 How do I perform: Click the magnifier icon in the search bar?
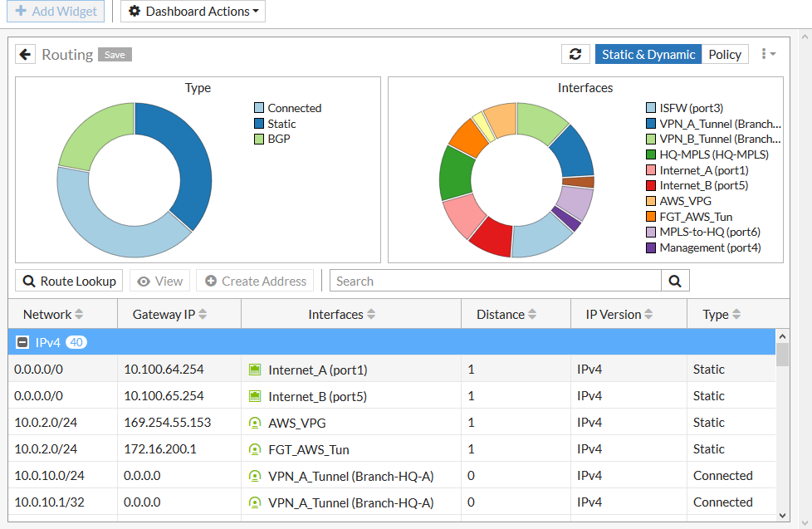click(675, 281)
